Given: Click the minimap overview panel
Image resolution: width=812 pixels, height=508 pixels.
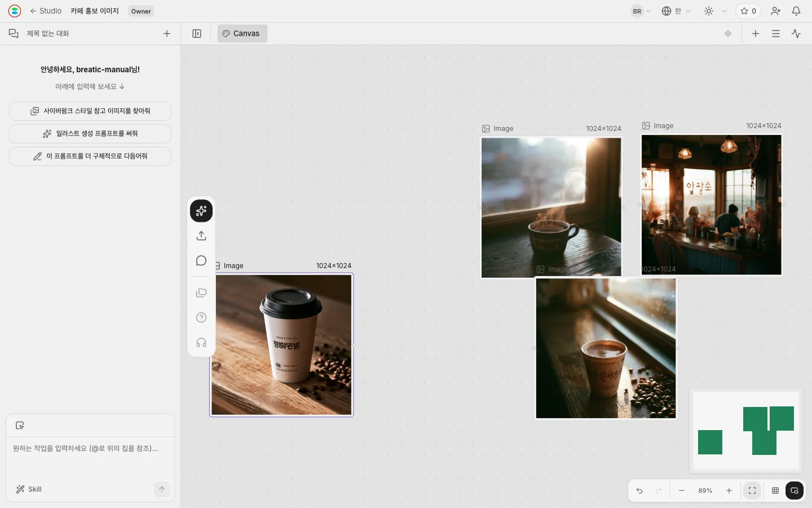Looking at the screenshot, I should 746,431.
